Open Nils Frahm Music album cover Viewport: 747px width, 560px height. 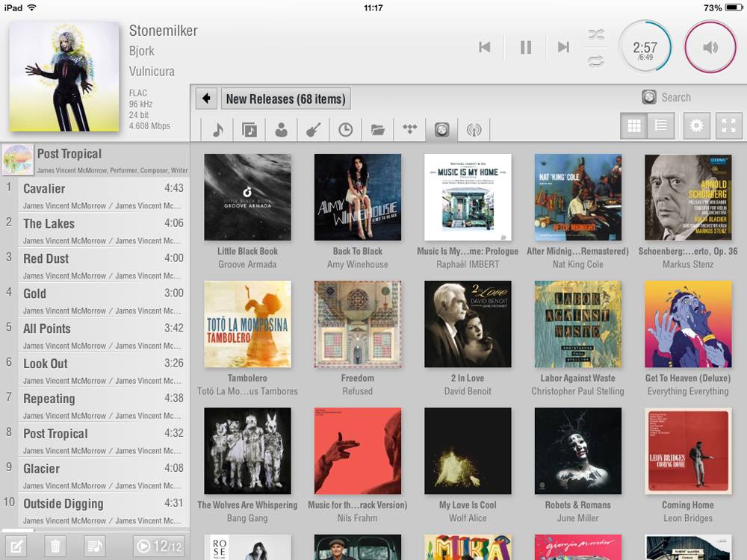pyautogui.click(x=357, y=450)
